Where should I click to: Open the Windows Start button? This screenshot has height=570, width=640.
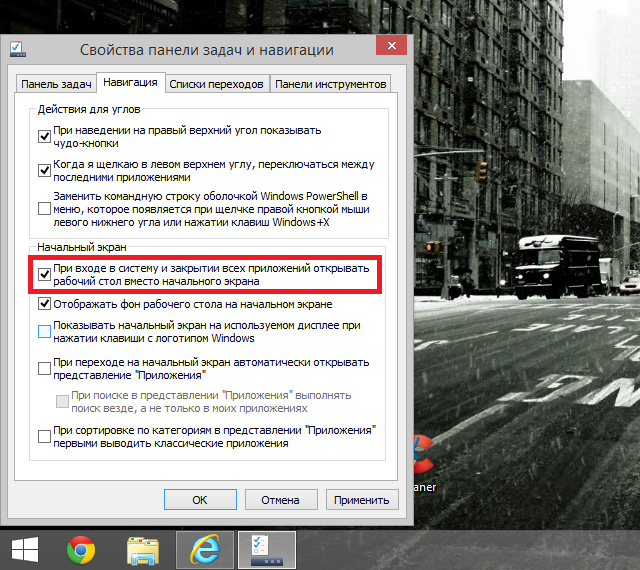pyautogui.click(x=25, y=549)
